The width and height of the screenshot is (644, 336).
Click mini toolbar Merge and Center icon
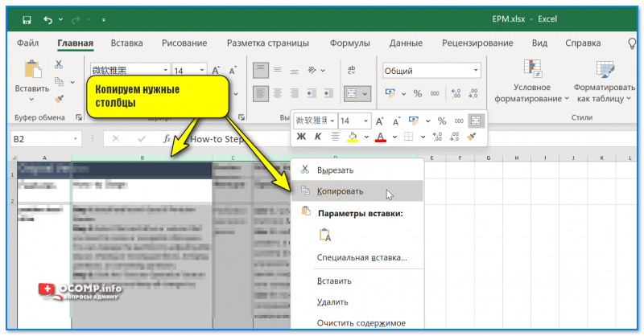tap(476, 121)
